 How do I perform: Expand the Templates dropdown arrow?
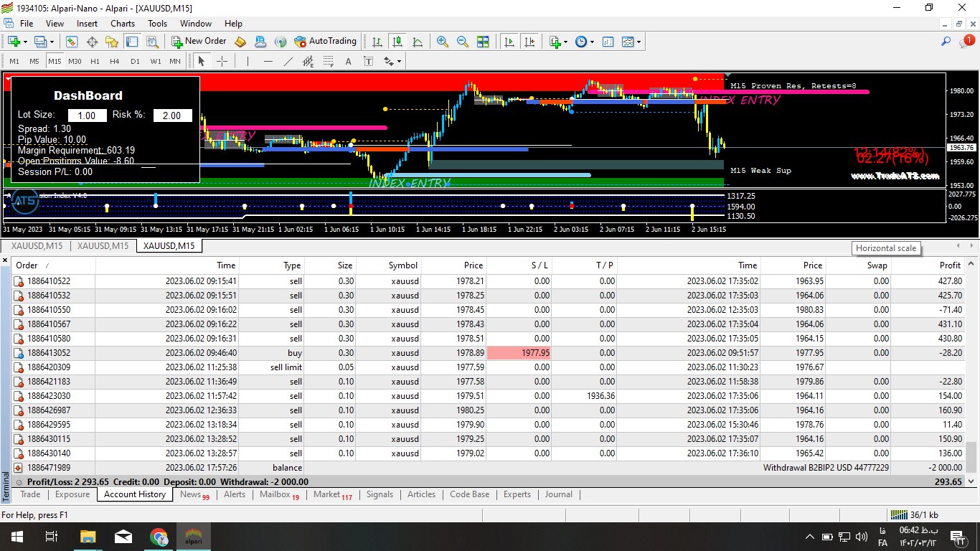point(639,42)
